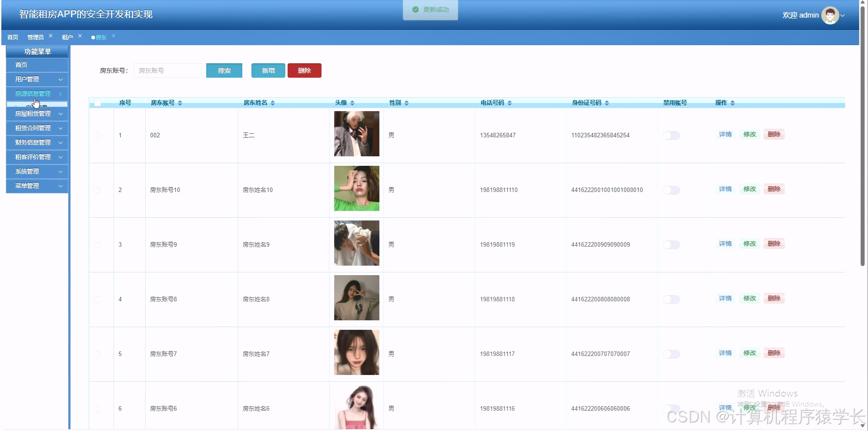This screenshot has height=431, width=868.
Task: Sort by 操作 column arrows
Action: pyautogui.click(x=732, y=103)
